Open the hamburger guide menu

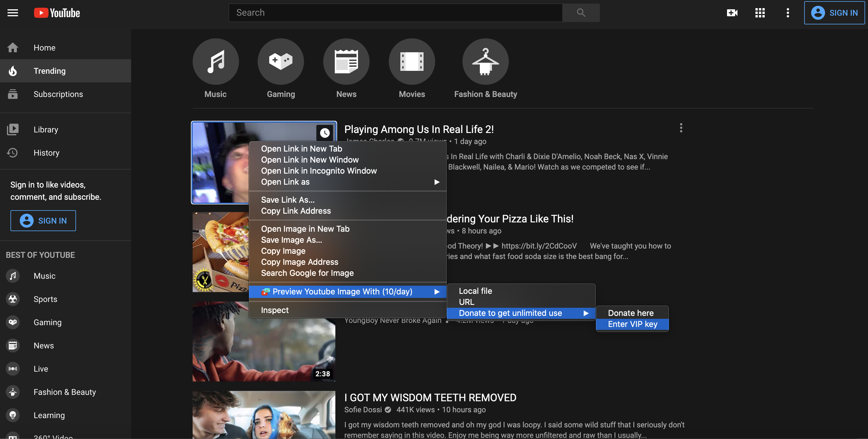tap(13, 13)
